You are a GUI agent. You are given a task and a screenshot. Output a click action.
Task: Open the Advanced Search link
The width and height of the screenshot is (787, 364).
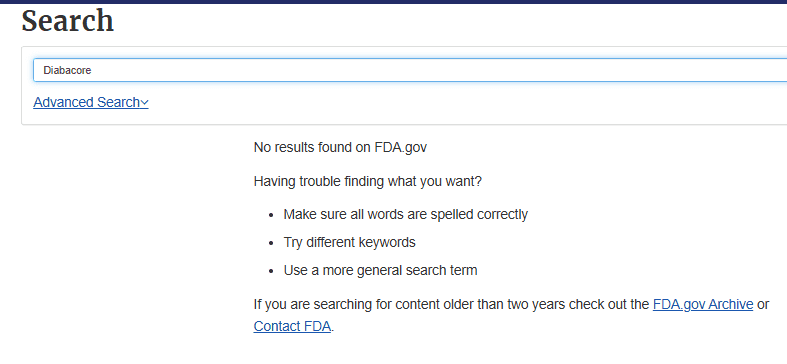click(x=91, y=102)
